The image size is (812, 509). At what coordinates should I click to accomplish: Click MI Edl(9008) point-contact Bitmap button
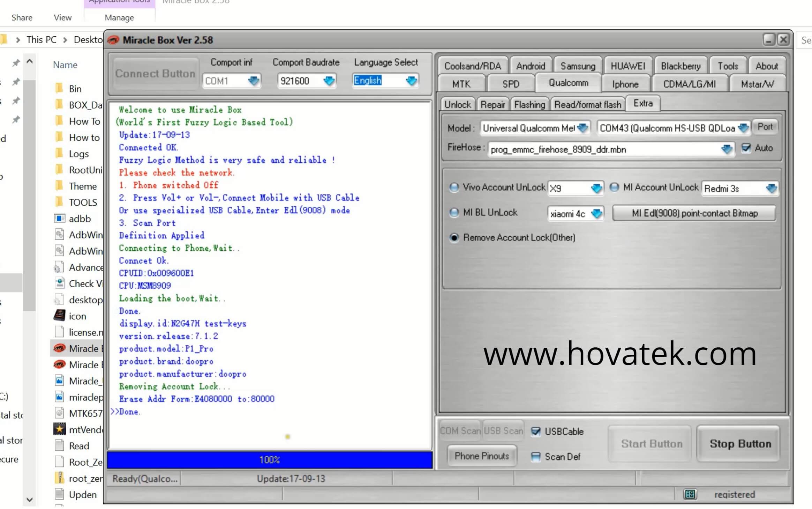[694, 213]
